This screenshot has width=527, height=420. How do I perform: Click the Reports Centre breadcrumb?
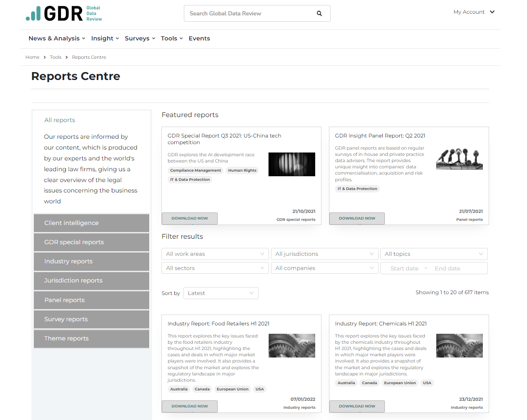[89, 57]
